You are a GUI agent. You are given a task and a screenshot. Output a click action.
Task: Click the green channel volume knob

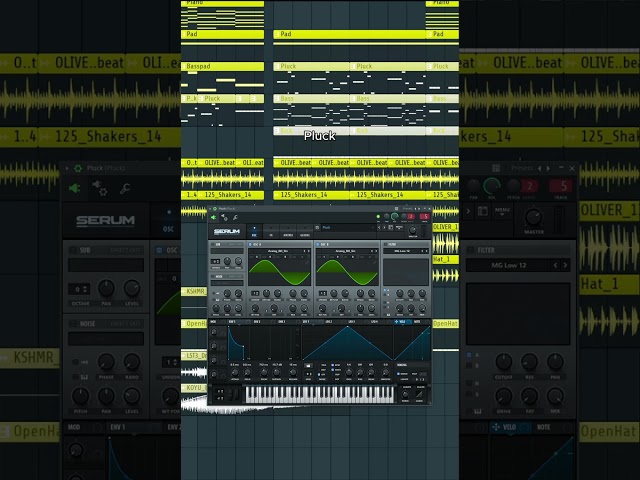tap(394, 216)
